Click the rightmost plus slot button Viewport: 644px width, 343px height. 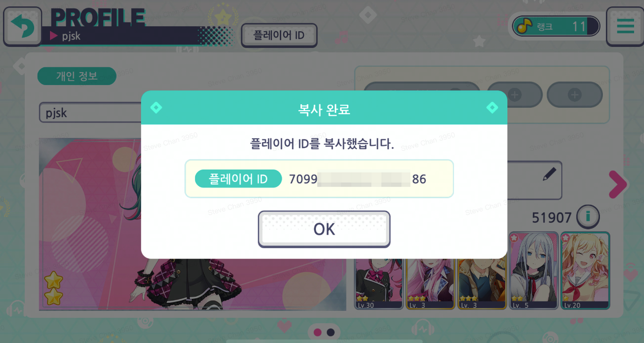click(575, 95)
